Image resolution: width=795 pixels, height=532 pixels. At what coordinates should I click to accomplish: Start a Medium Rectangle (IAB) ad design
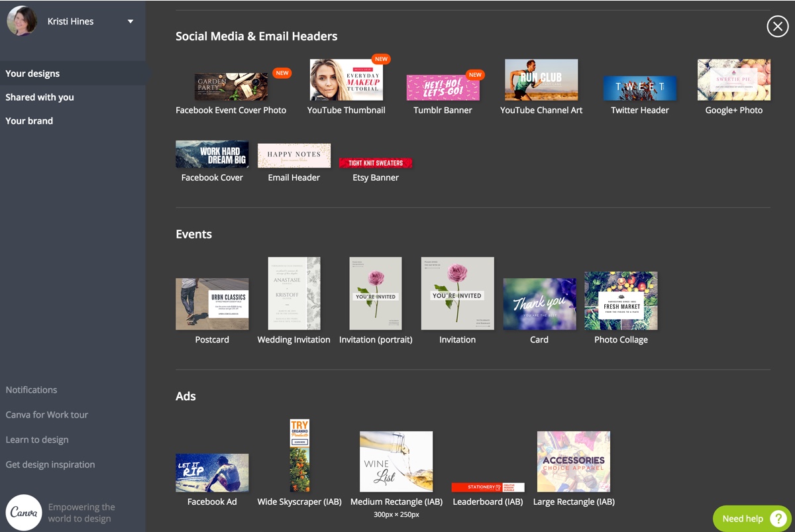tap(396, 461)
